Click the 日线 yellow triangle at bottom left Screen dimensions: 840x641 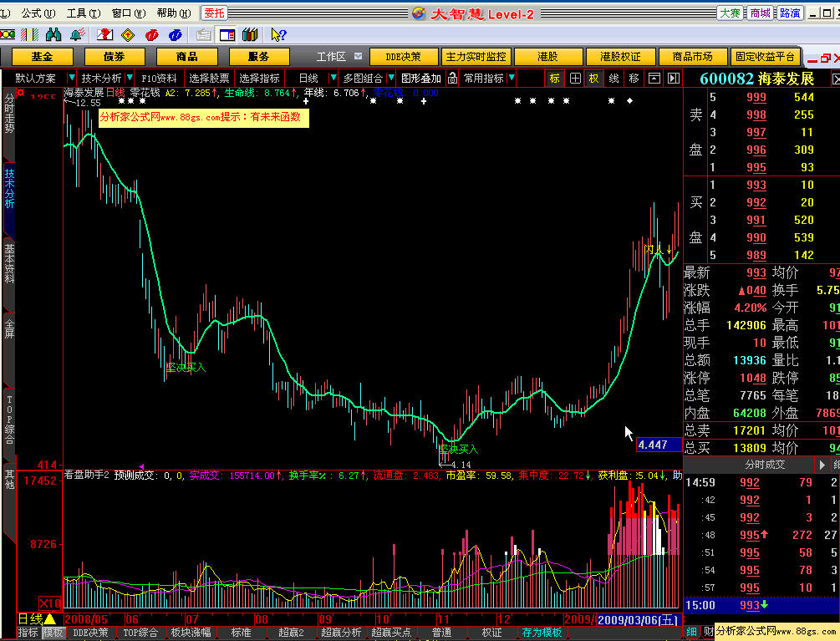[x=49, y=619]
